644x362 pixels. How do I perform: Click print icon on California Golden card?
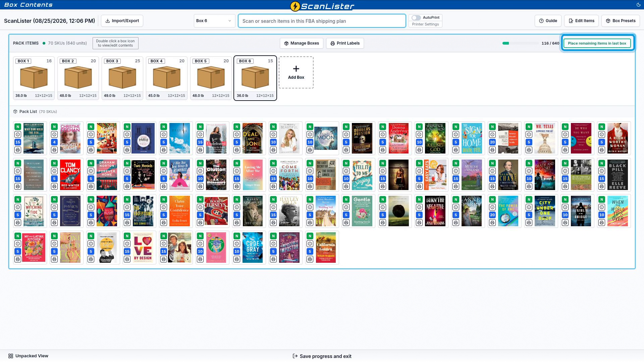310,259
